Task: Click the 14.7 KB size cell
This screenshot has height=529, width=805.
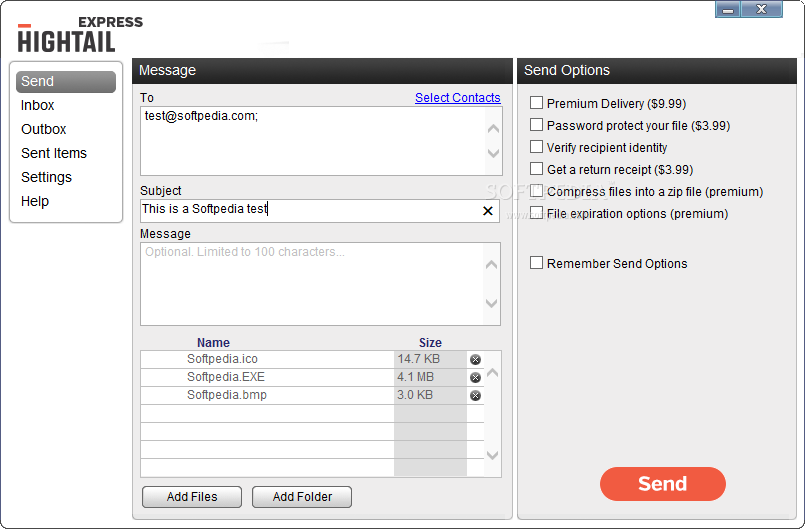Action: point(430,360)
